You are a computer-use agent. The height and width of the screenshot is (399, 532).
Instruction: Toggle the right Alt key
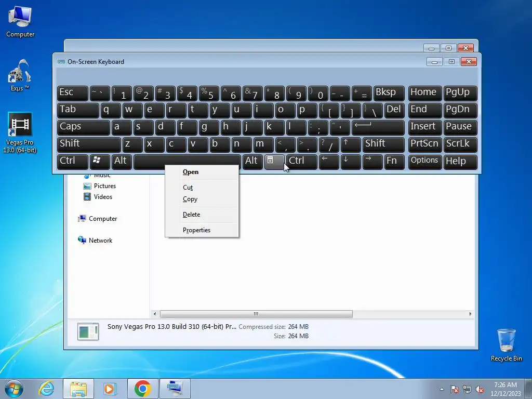[x=253, y=161]
